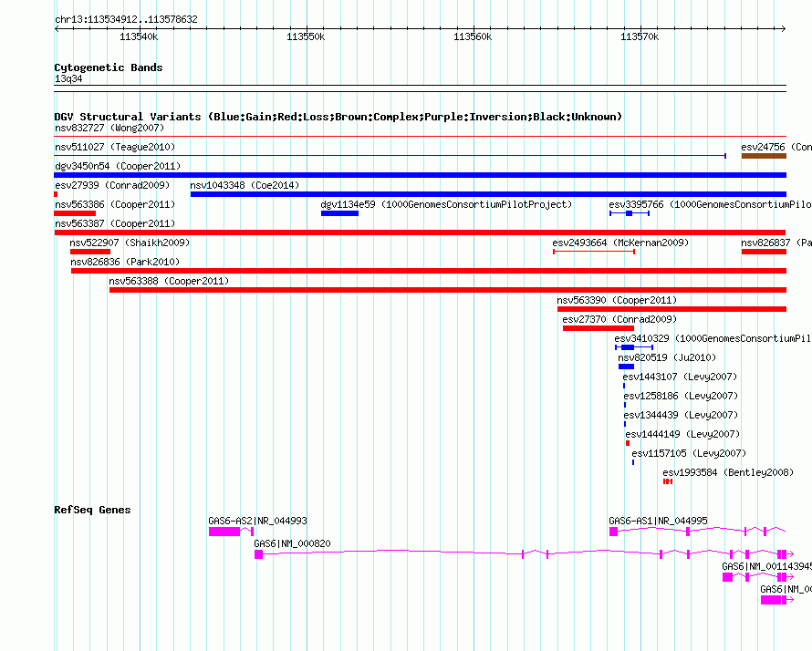This screenshot has height=651, width=812.
Task: Click the nsv563388 (Cooper2011) label
Action: point(169,281)
